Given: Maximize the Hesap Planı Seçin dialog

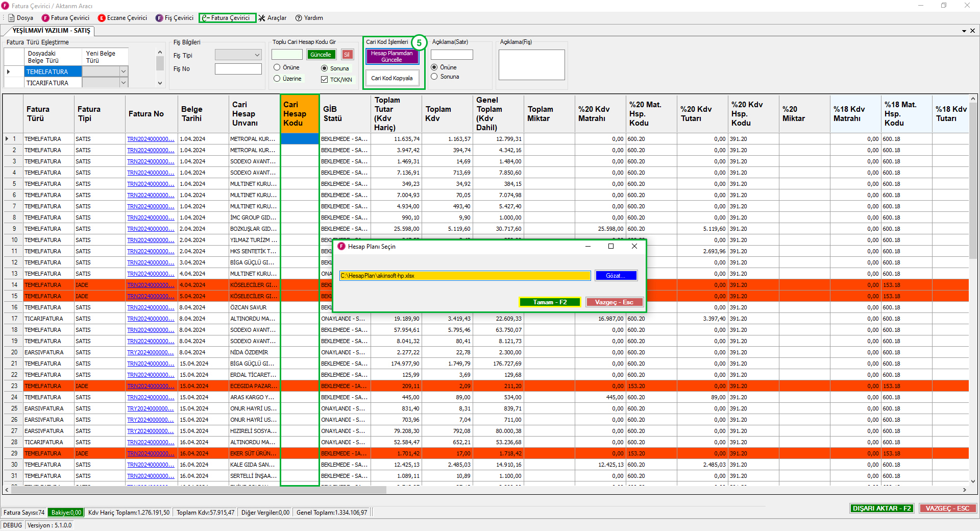Looking at the screenshot, I should click(611, 246).
